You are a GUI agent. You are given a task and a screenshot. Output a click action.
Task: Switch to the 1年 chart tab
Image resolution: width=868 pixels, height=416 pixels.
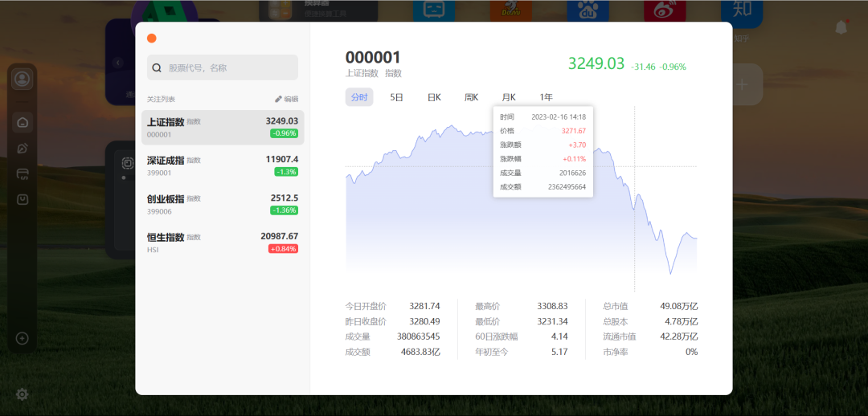[547, 97]
